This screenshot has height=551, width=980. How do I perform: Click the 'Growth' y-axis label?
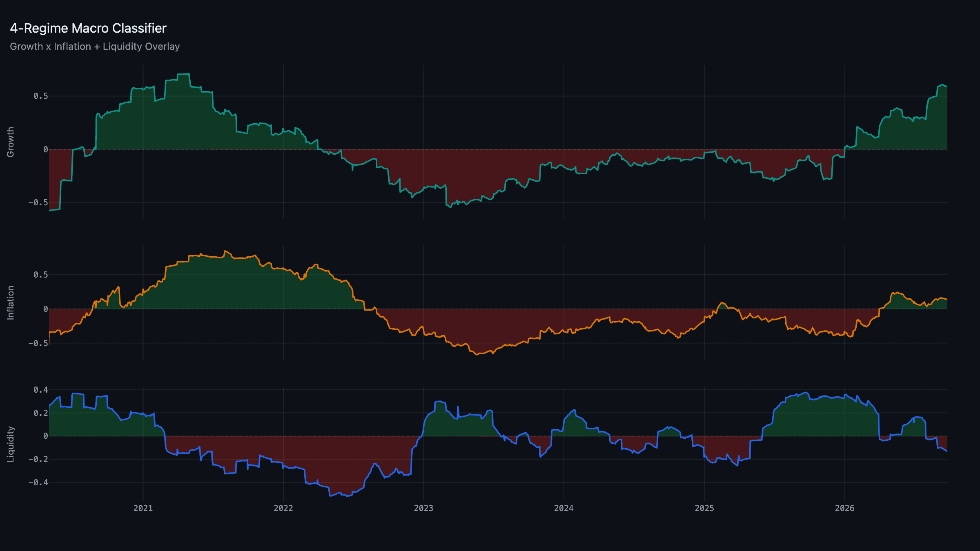pyautogui.click(x=11, y=142)
